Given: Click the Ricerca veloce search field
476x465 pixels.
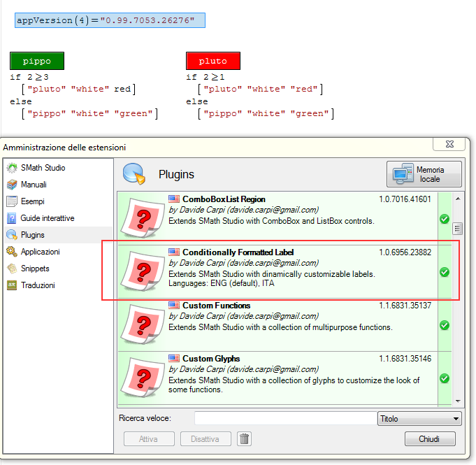Looking at the screenshot, I should (285, 419).
